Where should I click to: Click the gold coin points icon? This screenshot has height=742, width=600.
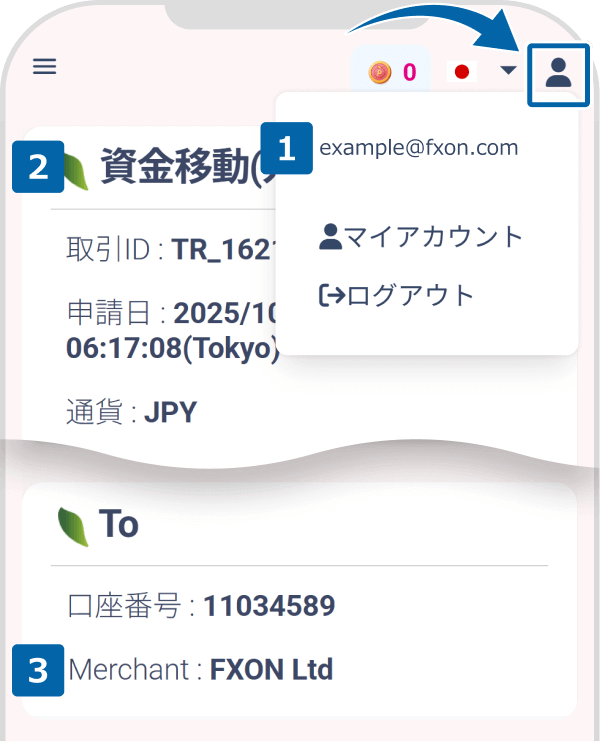point(379,72)
